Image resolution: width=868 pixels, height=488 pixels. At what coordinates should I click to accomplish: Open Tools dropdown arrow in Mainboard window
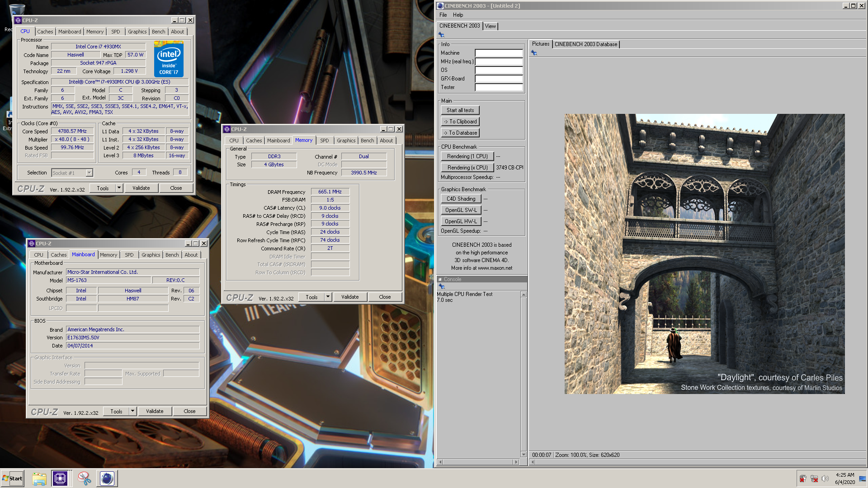coord(133,411)
